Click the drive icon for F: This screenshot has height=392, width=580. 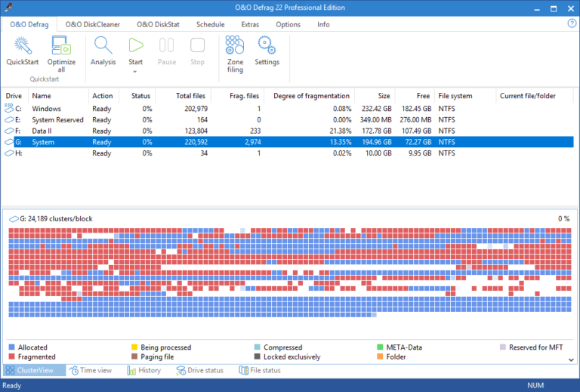9,131
